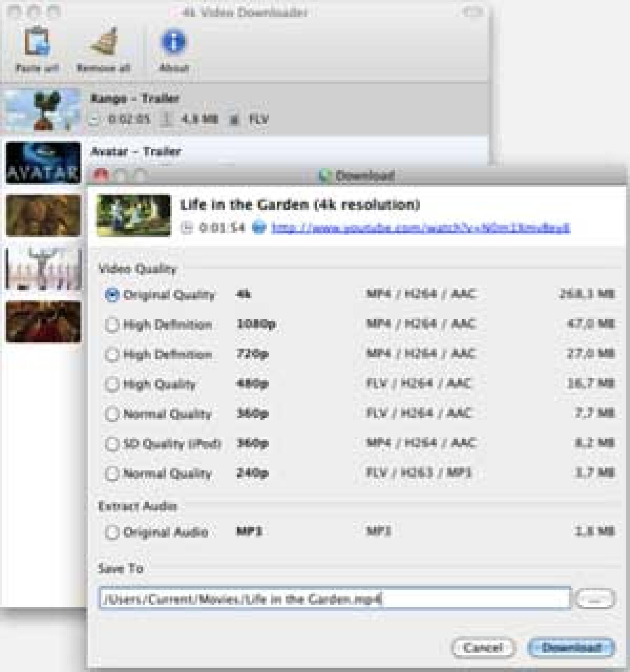Click the Download dialog title icon

pyautogui.click(x=325, y=175)
